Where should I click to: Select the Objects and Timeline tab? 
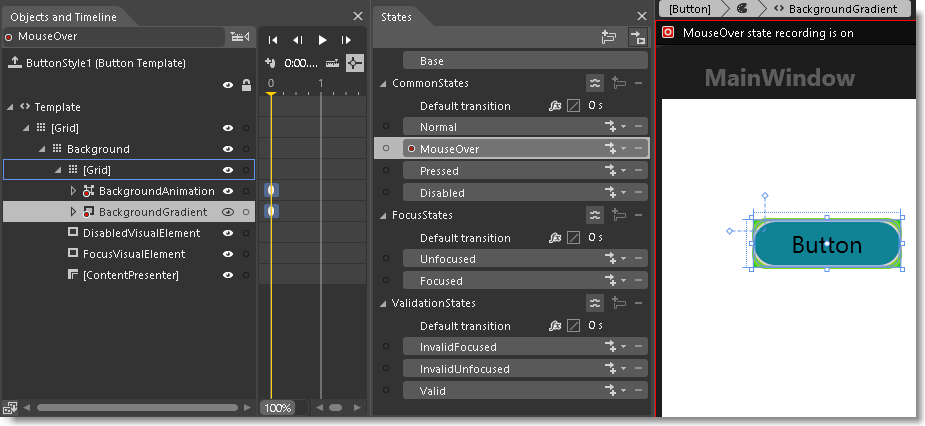coord(63,17)
